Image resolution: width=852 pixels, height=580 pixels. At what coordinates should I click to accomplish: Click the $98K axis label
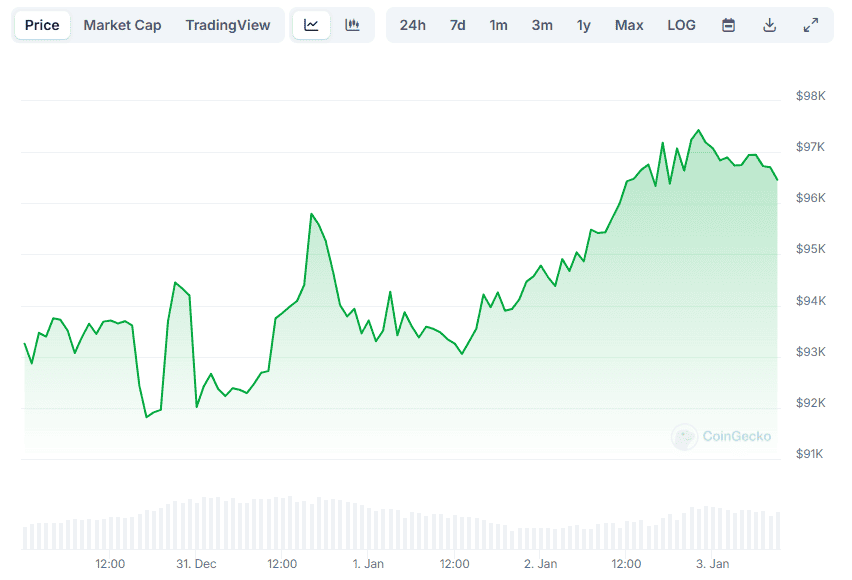(810, 96)
